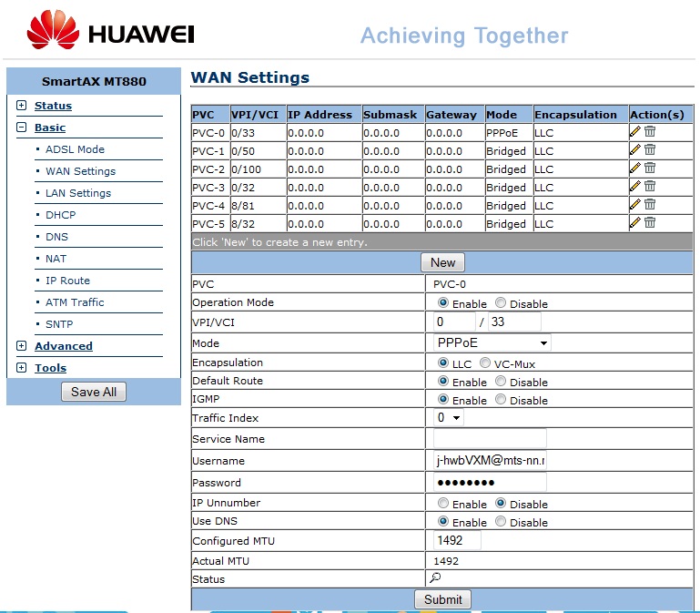Delete PVC-1 using its trash icon
700x613 pixels.
click(x=650, y=149)
